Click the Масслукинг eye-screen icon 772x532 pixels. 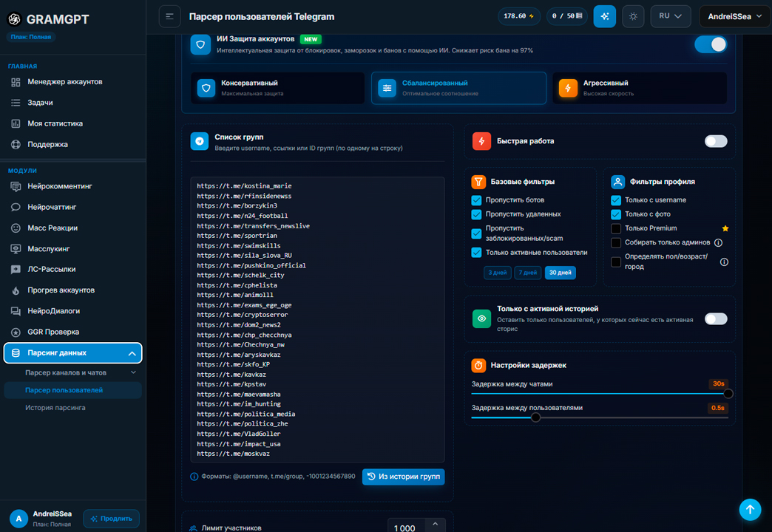(16, 248)
